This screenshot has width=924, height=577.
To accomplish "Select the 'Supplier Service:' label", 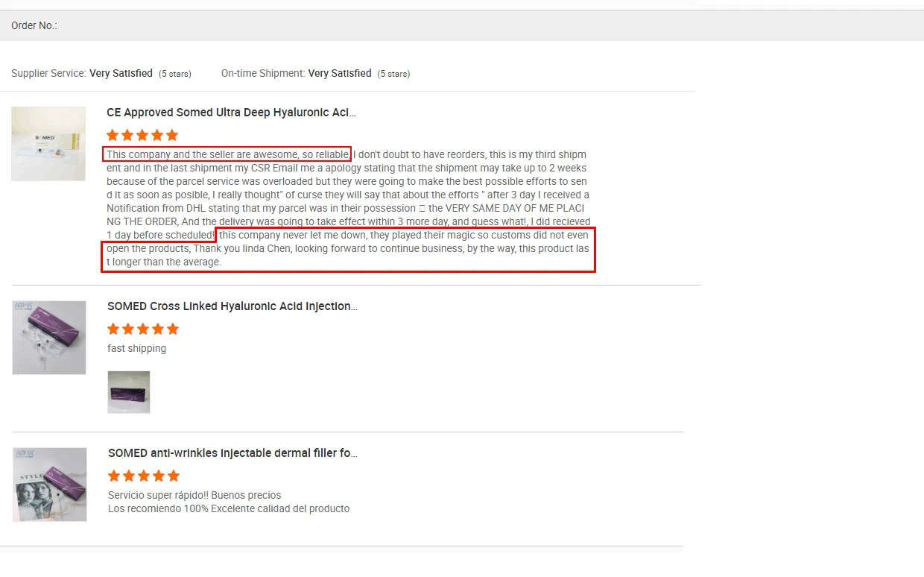I will tap(49, 73).
